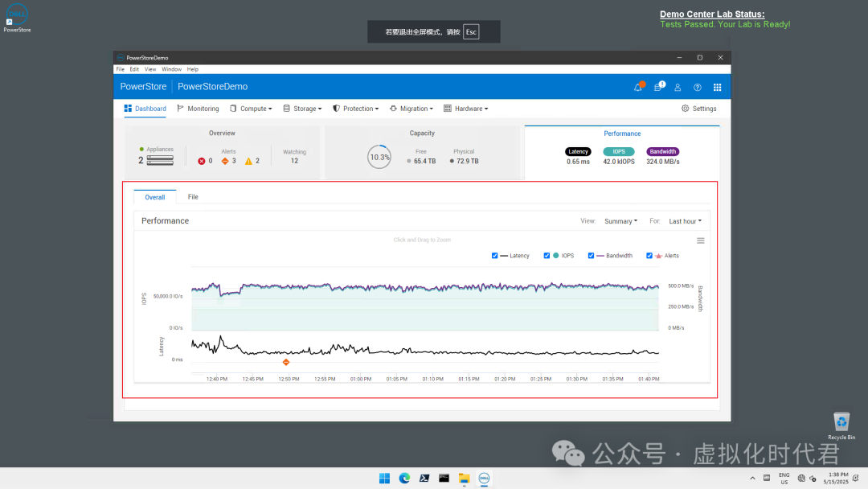868x489 pixels.
Task: Toggle the IOPS series checkbox
Action: 547,256
